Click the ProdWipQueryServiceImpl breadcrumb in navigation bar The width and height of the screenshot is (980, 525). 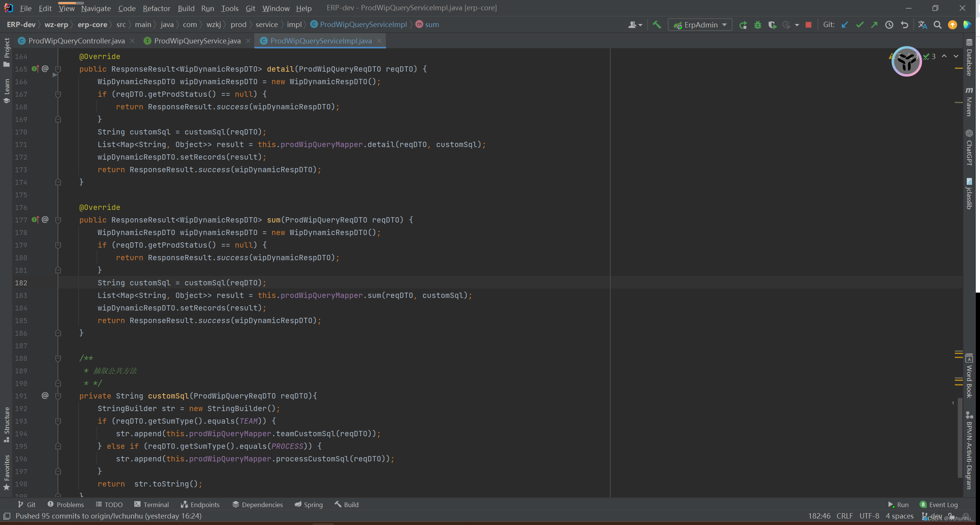click(363, 25)
